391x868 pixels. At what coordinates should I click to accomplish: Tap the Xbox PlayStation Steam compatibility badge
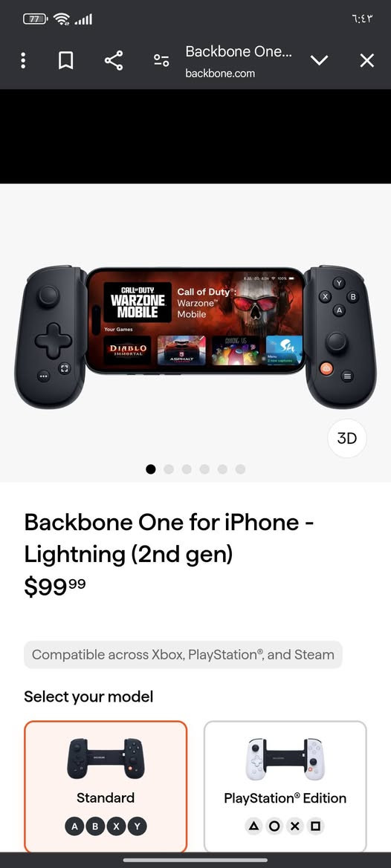[183, 655]
